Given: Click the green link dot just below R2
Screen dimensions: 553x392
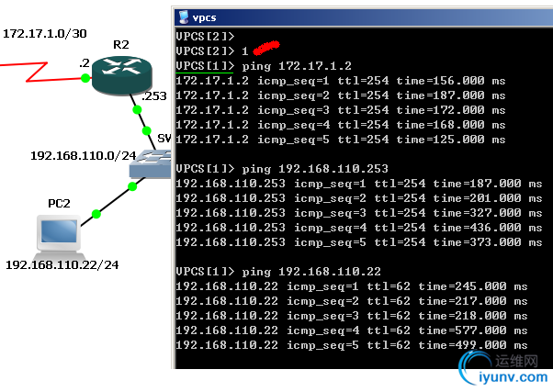Looking at the screenshot, I should [137, 110].
